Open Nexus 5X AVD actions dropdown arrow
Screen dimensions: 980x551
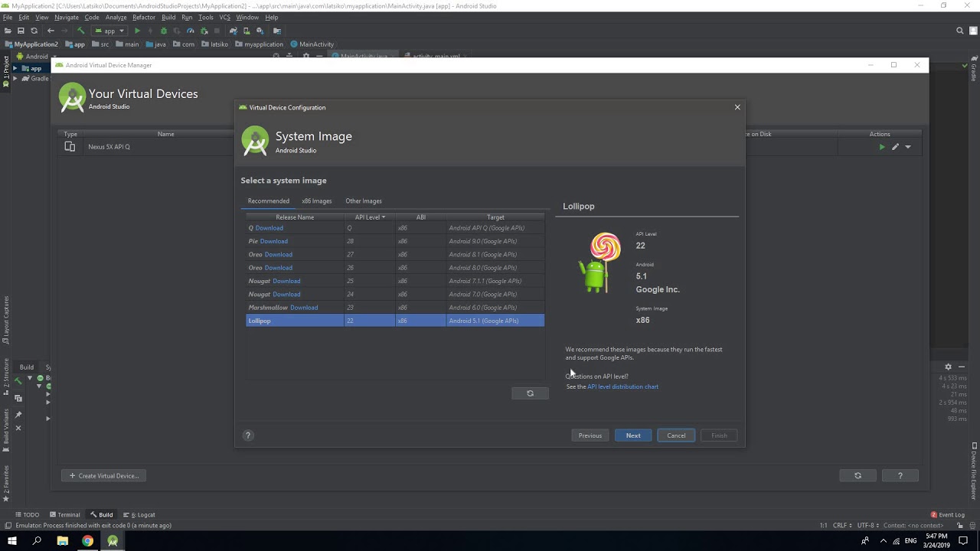pyautogui.click(x=908, y=147)
